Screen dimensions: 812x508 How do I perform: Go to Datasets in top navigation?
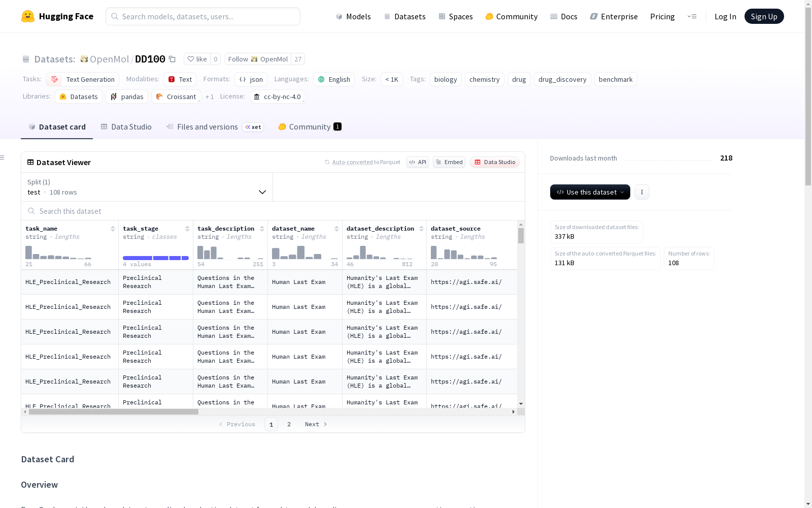[x=404, y=16]
